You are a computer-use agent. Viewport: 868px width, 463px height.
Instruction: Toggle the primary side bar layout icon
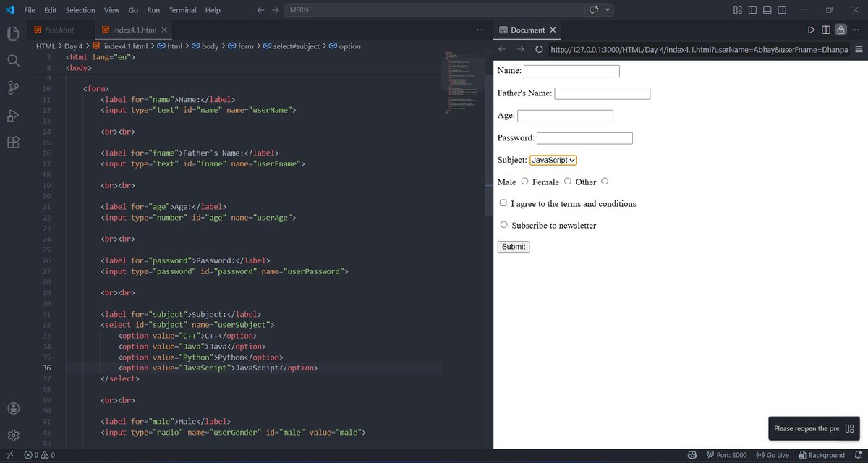click(752, 10)
